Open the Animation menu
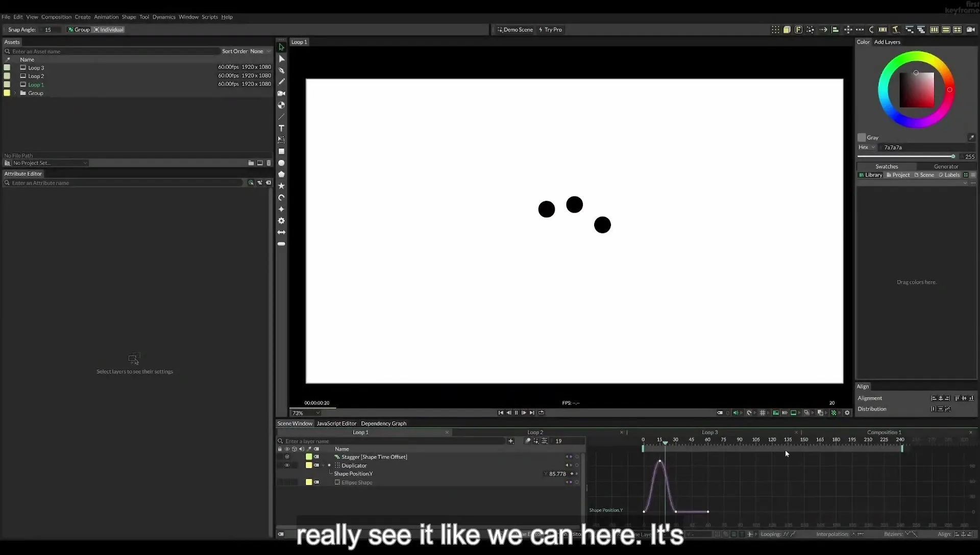Image resolution: width=980 pixels, height=555 pixels. click(106, 17)
